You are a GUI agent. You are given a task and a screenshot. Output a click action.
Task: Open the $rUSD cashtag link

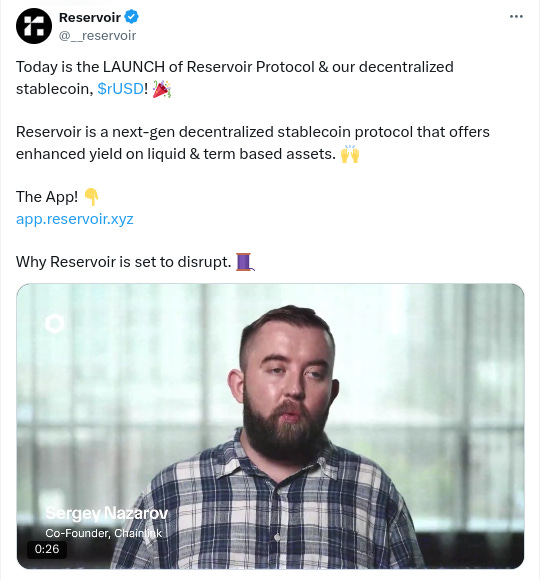point(120,89)
